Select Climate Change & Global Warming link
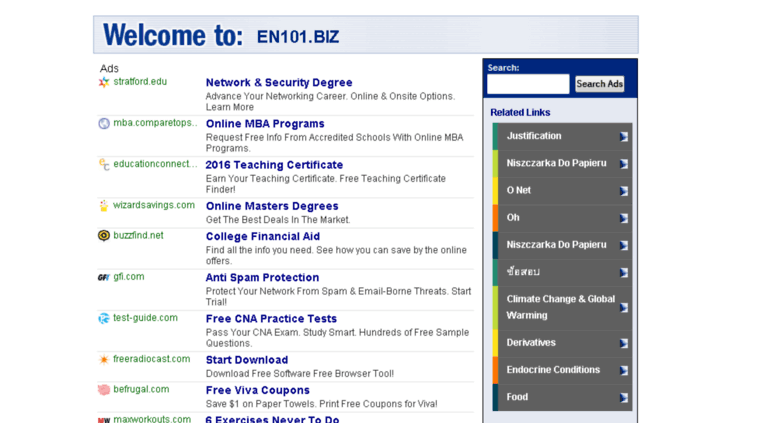Image resolution: width=777 pixels, height=423 pixels. (560, 307)
